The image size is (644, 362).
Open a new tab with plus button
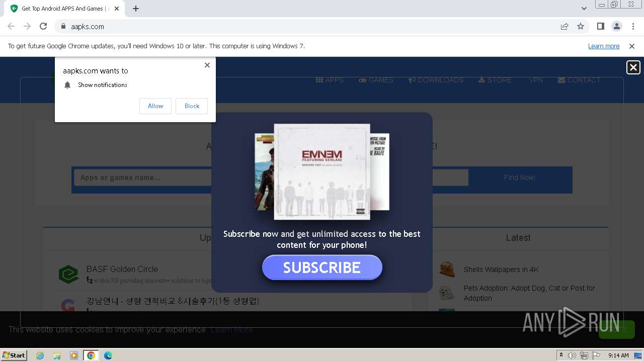click(x=136, y=9)
